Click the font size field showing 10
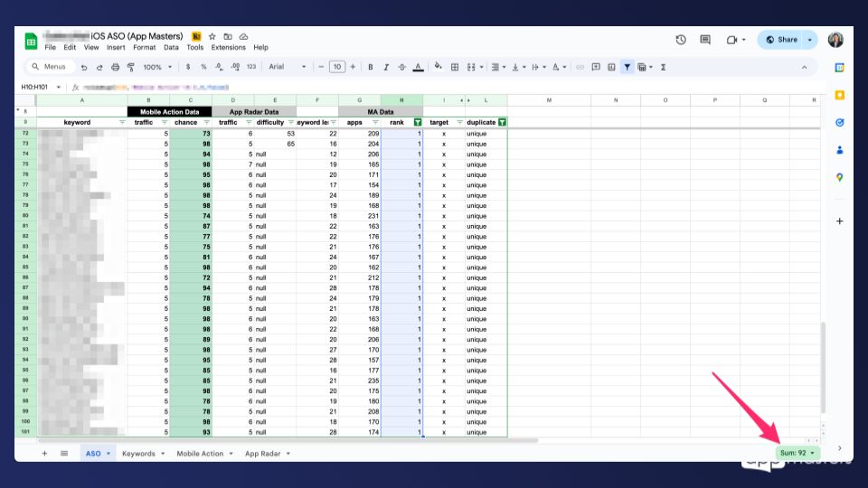Screen dimensions: 868x488 coord(336,67)
